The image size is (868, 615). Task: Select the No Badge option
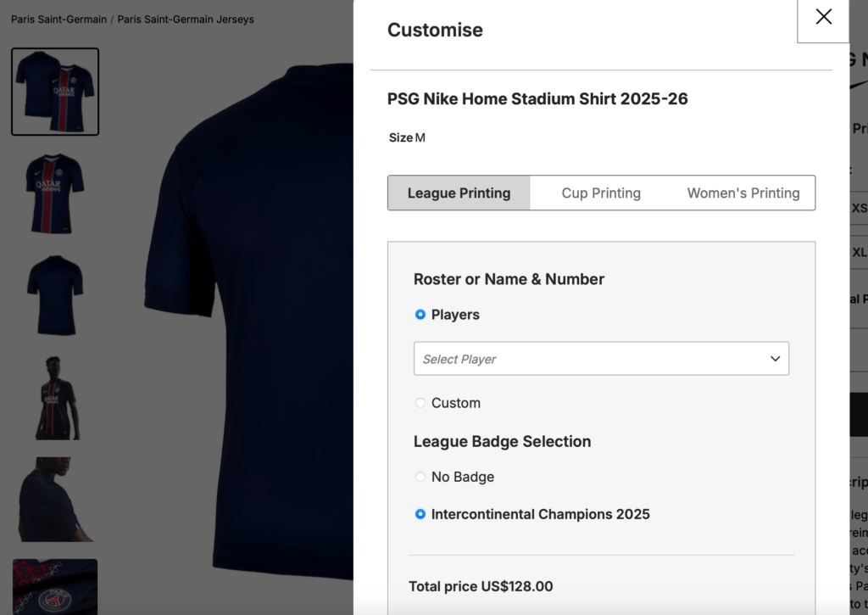(420, 477)
